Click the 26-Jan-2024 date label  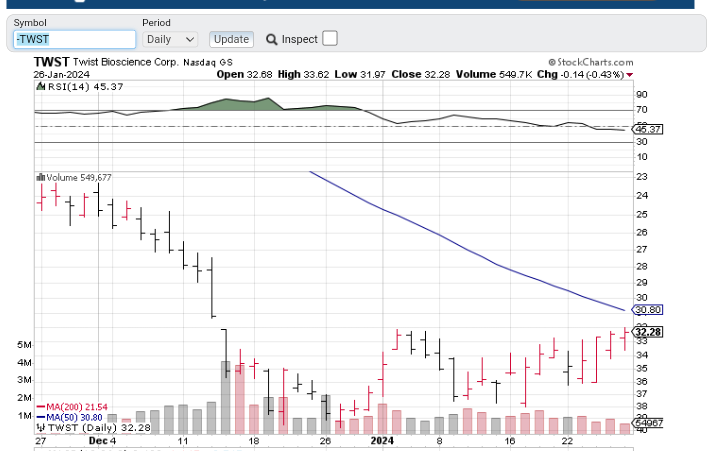pos(62,74)
